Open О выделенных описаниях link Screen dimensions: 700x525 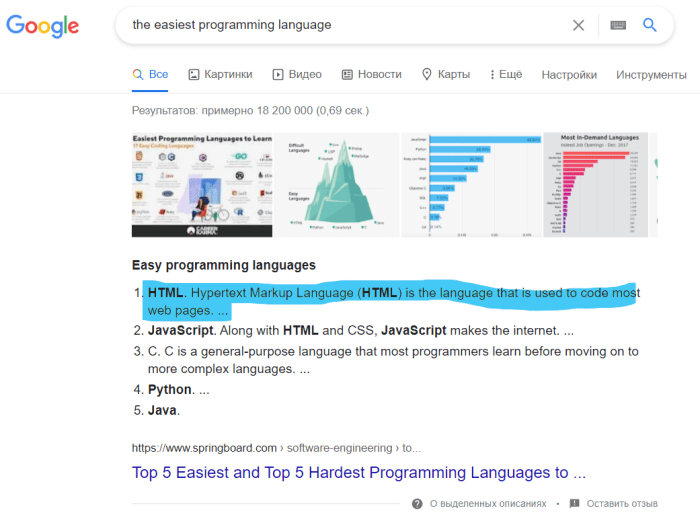coord(488,504)
